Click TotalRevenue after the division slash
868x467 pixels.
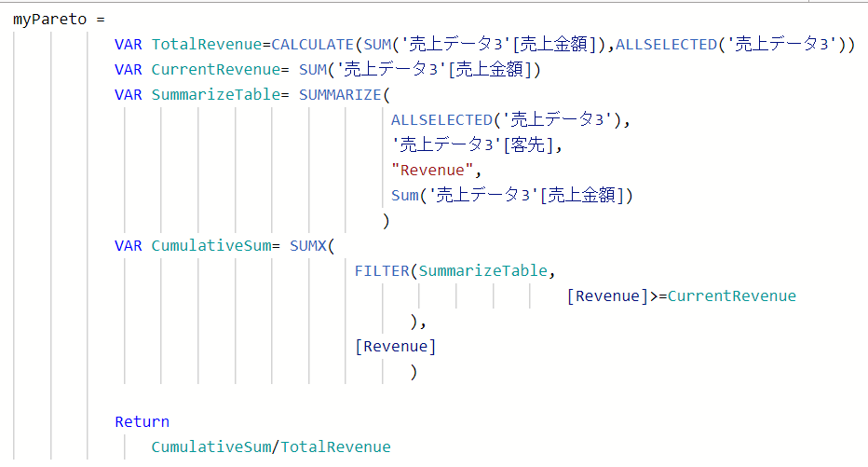coord(335,446)
